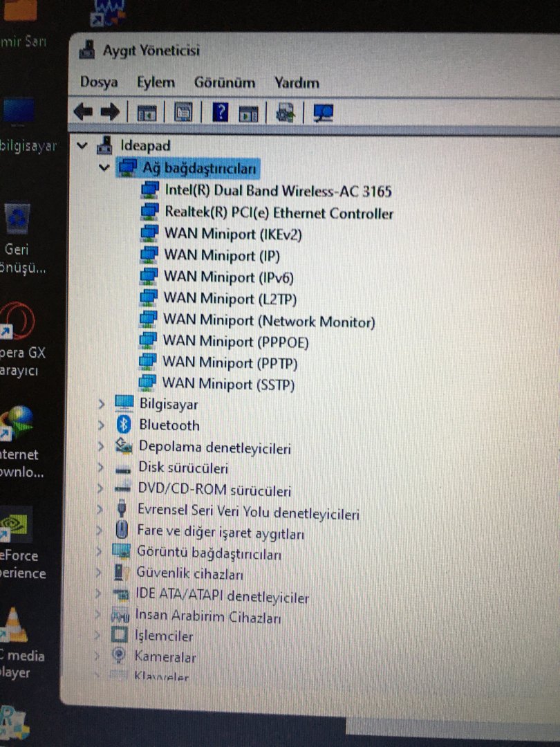
Task: Click the blue question mark Help icon
Action: pos(220,113)
